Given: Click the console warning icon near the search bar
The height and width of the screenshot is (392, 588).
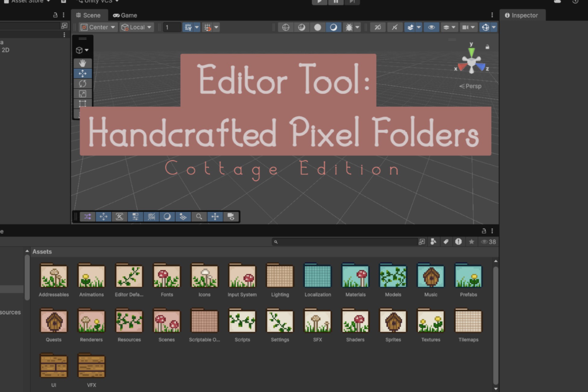Looking at the screenshot, I should point(459,242).
